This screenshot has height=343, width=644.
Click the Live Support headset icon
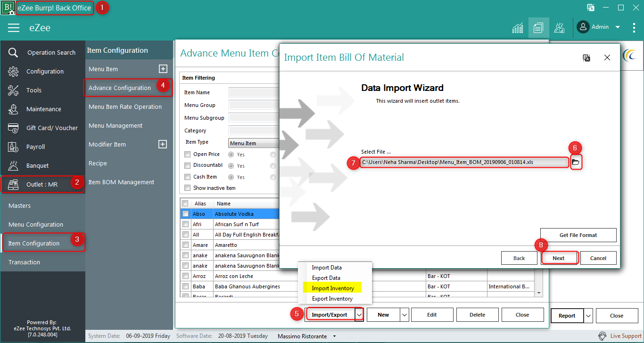(602, 336)
